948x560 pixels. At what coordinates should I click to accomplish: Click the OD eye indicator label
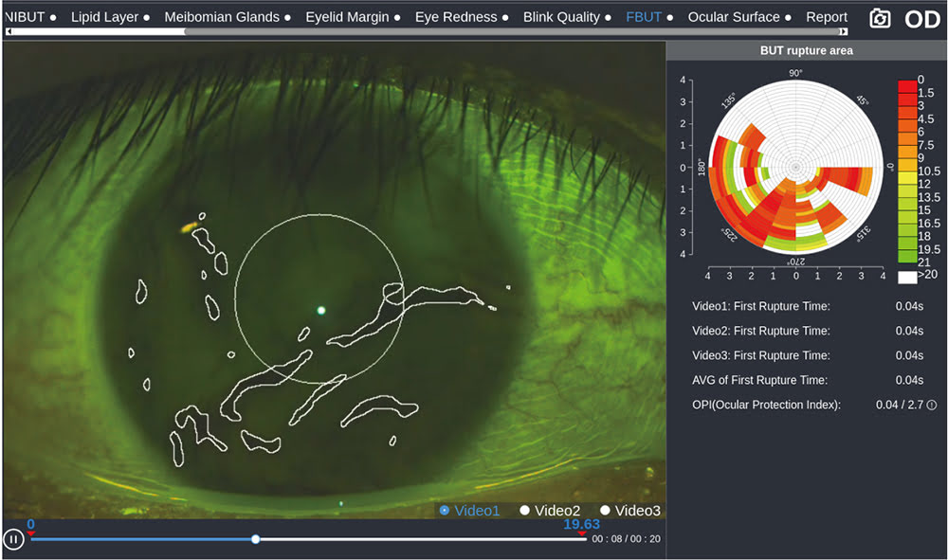click(921, 19)
